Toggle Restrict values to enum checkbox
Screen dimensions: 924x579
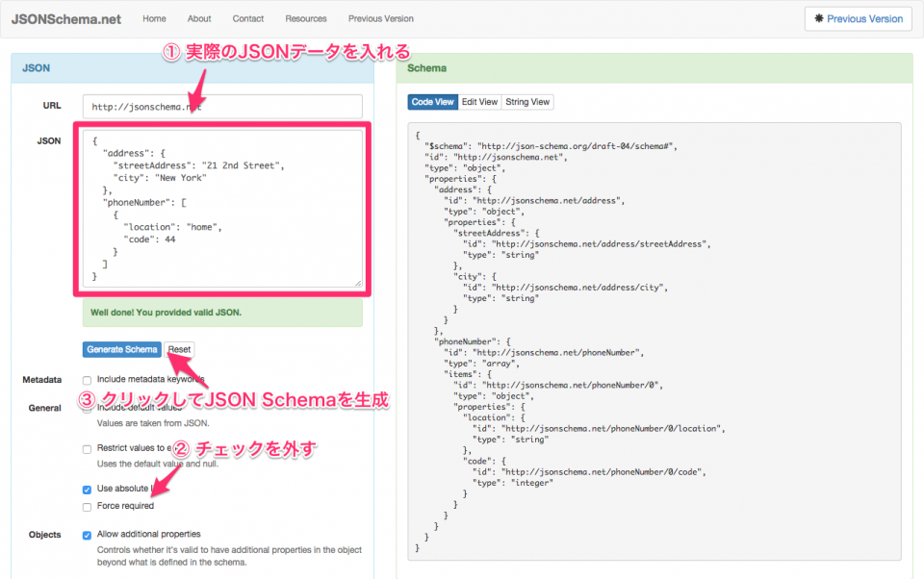[88, 449]
